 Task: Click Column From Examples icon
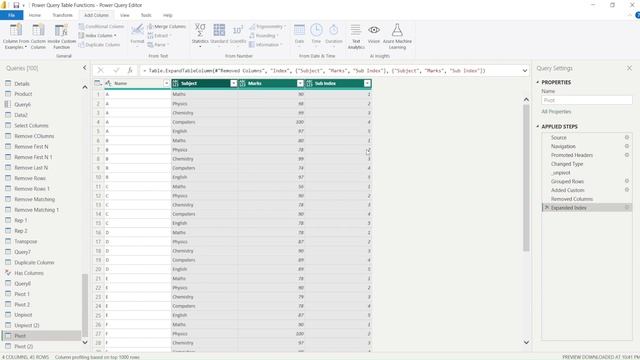[16, 30]
